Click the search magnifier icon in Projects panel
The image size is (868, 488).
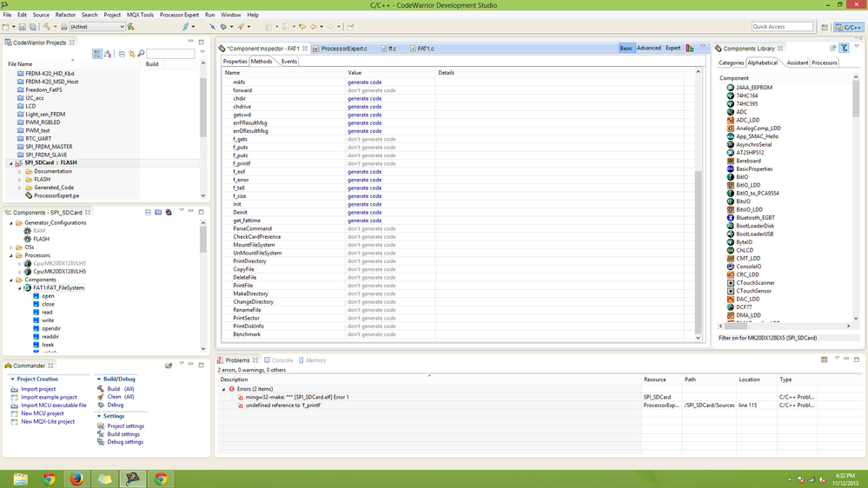coord(141,54)
